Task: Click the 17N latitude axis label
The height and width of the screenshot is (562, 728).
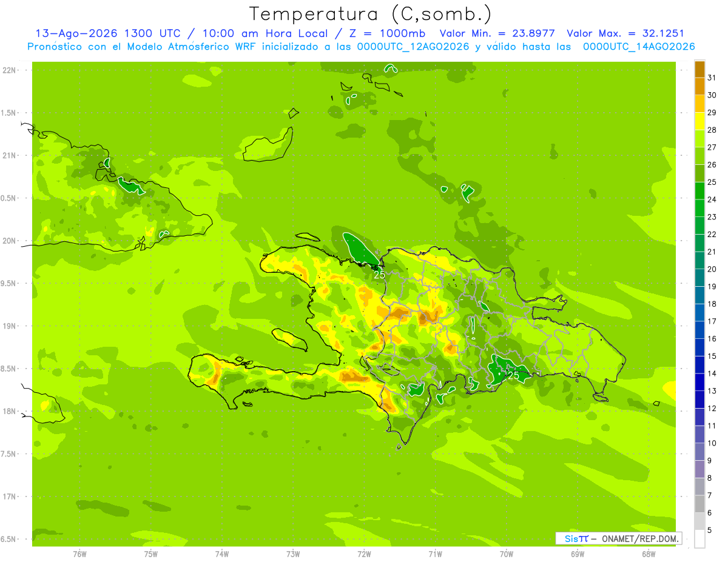Action: (10, 497)
